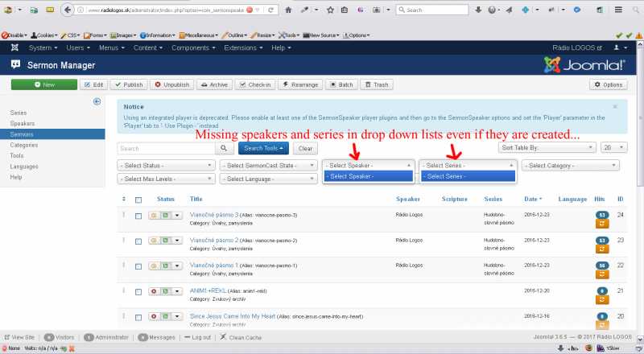Reload the page in browser

click(270, 10)
